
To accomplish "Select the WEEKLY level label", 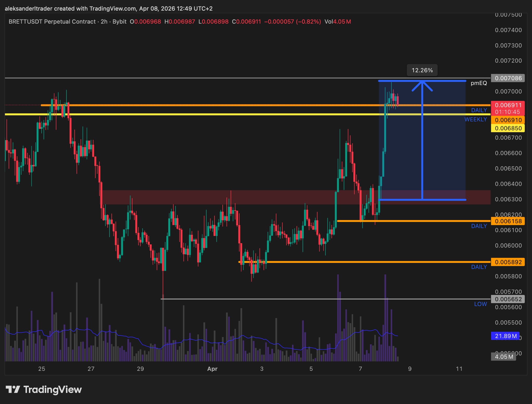I will (475, 120).
